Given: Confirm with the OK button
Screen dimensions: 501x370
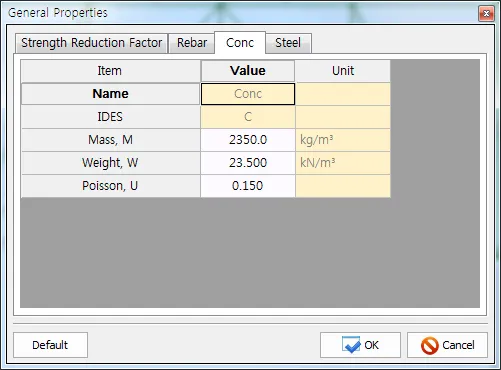Looking at the screenshot, I should 360,345.
